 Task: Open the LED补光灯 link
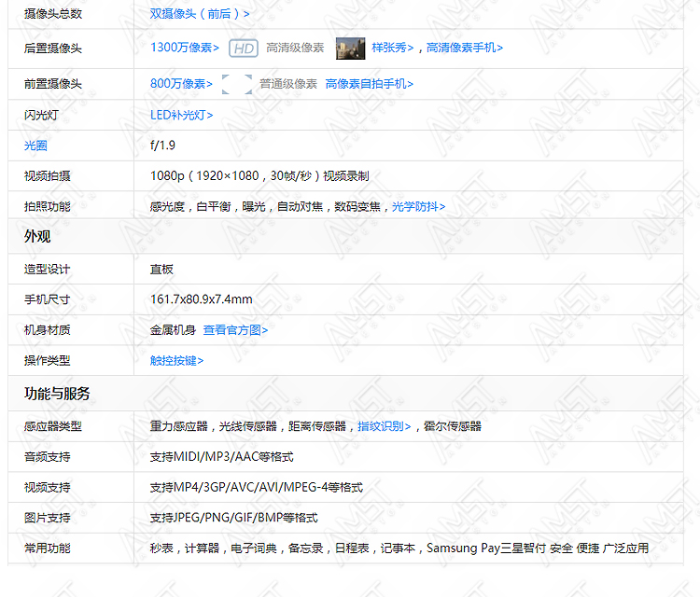[182, 115]
